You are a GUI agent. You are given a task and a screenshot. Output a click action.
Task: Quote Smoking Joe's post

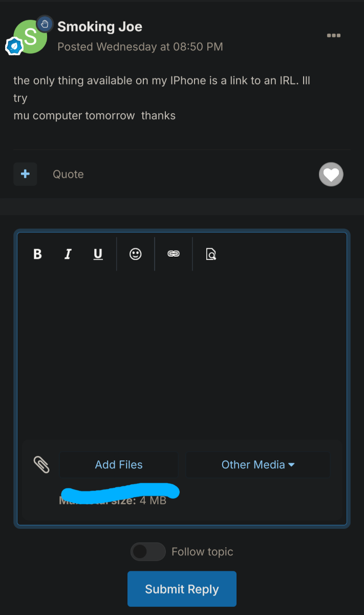68,174
